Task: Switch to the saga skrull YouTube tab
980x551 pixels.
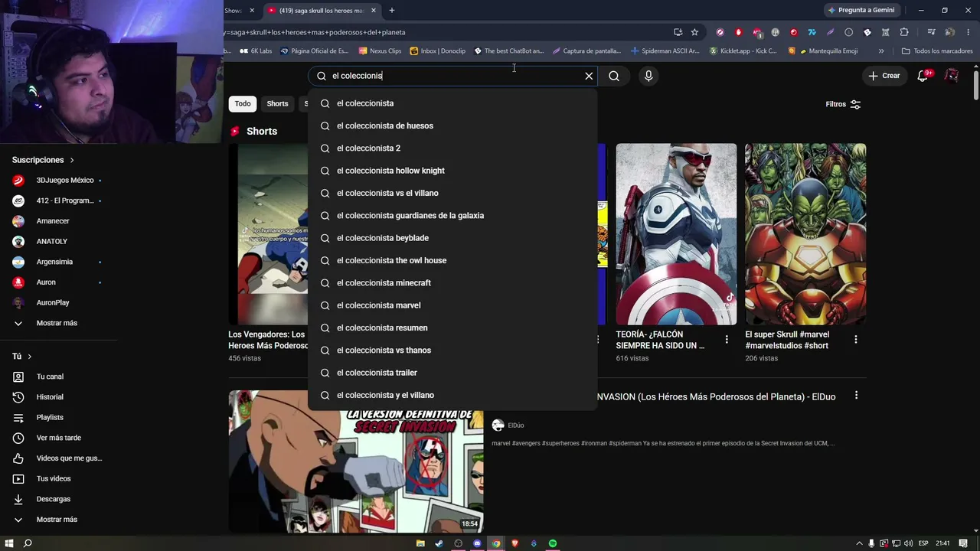Action: [320, 11]
